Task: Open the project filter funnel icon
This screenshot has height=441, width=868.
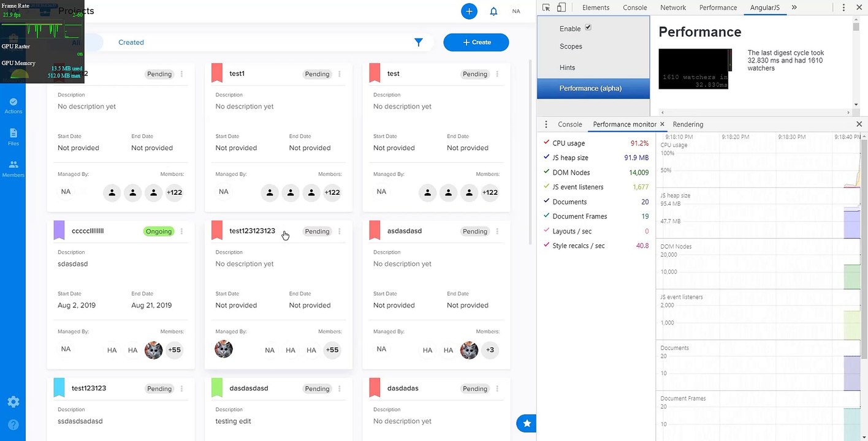Action: 419,42
